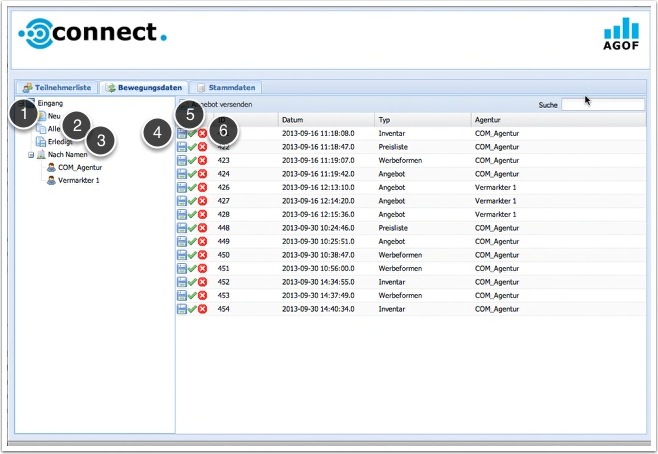Click the green checkmark in row 424

[x=192, y=173]
